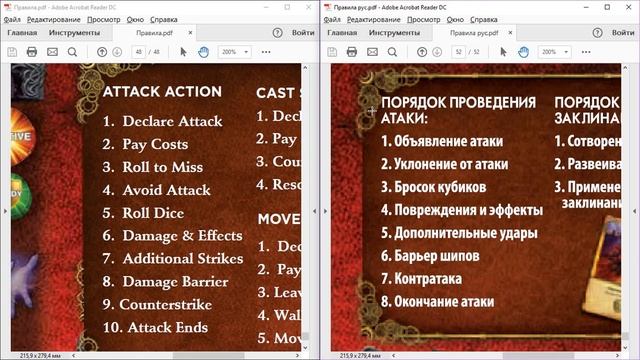Go to previous page in right window
The height and width of the screenshot is (360, 640).
pyautogui.click(x=422, y=52)
